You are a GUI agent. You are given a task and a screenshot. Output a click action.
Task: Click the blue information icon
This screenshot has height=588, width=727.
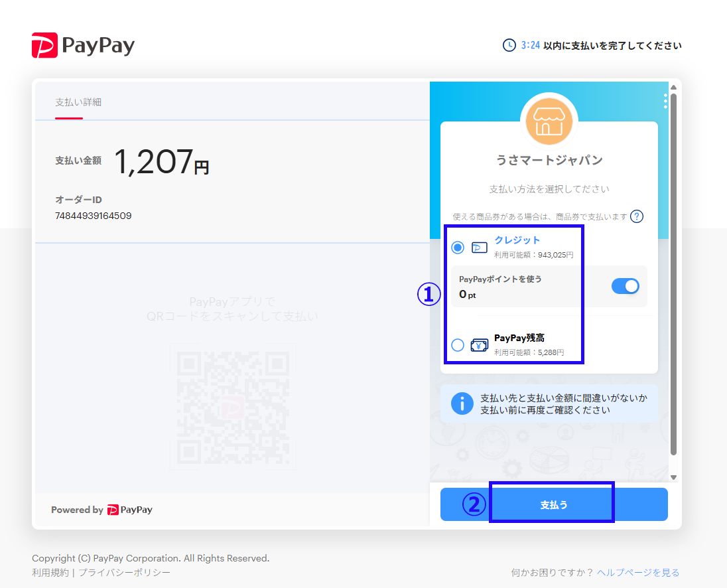(462, 404)
